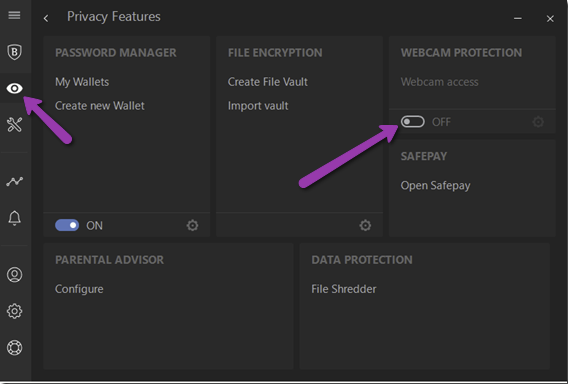Select the Privacy eye icon
This screenshot has width=568, height=384.
(x=14, y=88)
